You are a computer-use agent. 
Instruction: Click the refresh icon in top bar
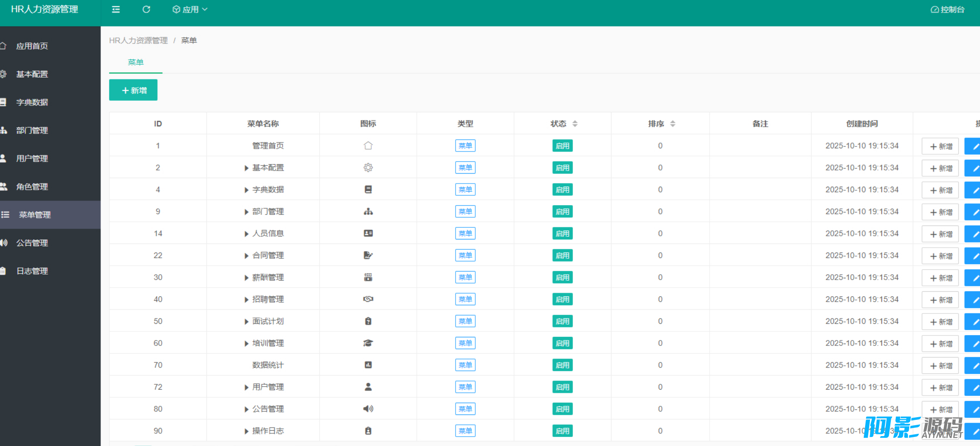click(x=146, y=9)
